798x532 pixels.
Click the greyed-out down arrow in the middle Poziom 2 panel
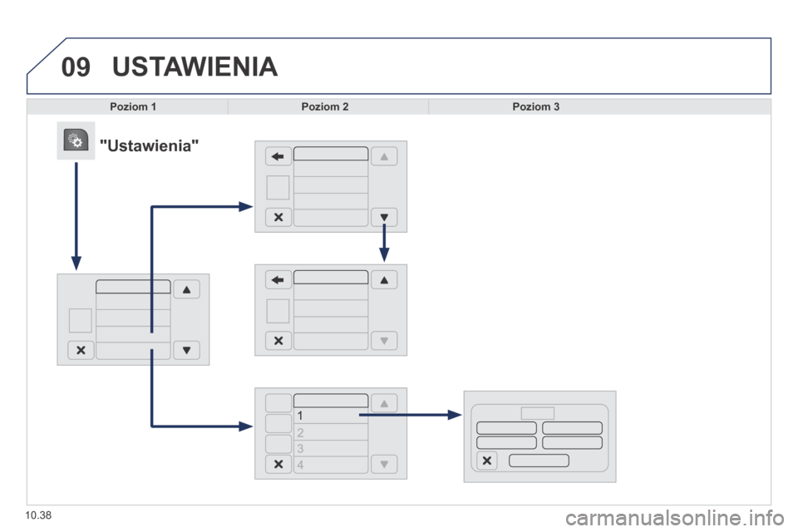384,341
